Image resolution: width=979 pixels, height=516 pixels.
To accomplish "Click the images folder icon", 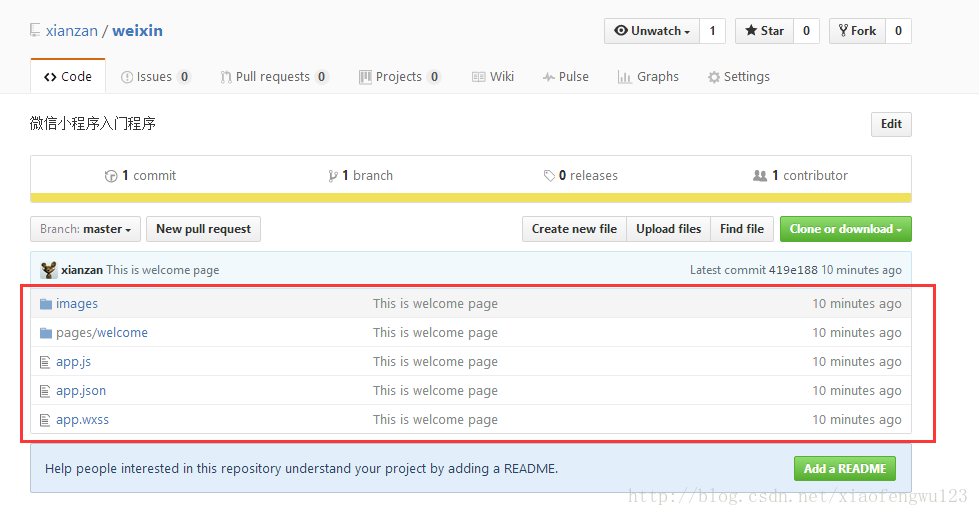I will tap(46, 304).
